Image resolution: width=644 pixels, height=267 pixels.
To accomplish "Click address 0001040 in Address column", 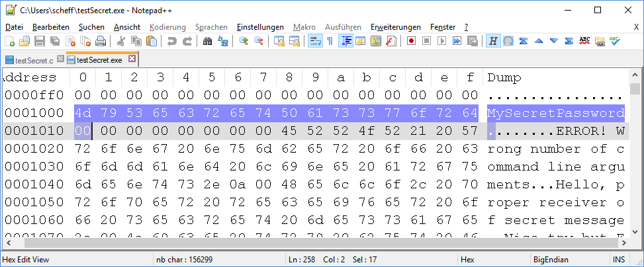I will (x=34, y=184).
